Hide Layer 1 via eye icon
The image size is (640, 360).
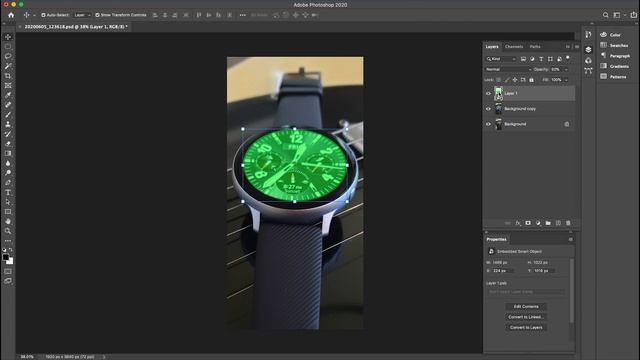tap(488, 93)
